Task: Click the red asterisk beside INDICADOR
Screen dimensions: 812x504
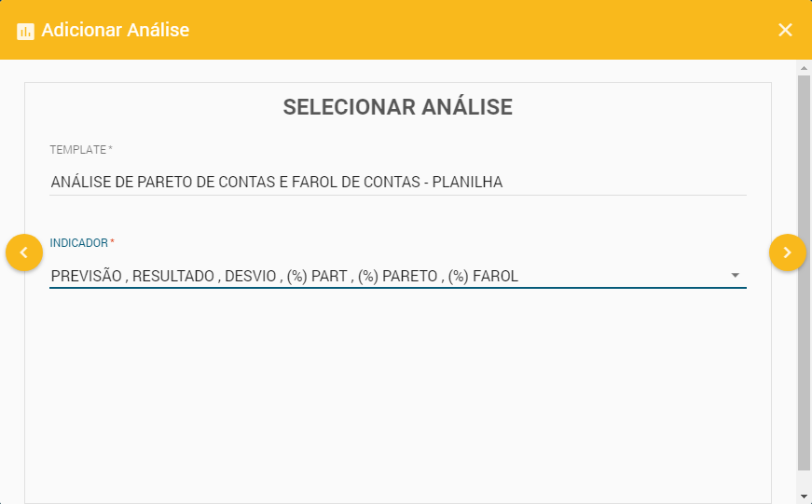Action: (x=113, y=243)
